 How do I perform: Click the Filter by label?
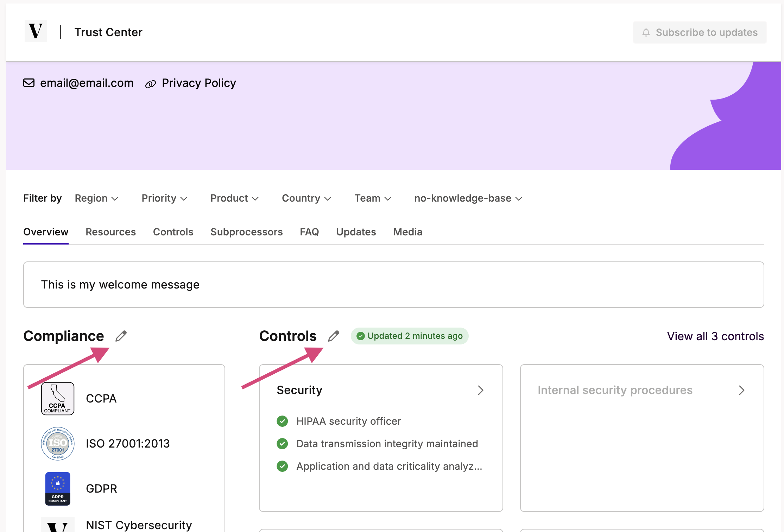pos(43,198)
